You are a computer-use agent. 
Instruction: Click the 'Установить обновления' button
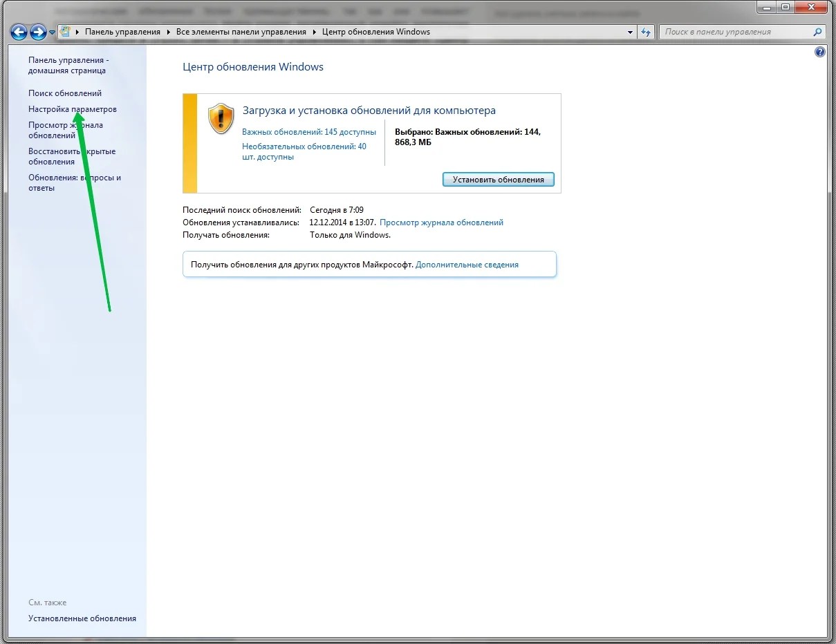pyautogui.click(x=499, y=179)
